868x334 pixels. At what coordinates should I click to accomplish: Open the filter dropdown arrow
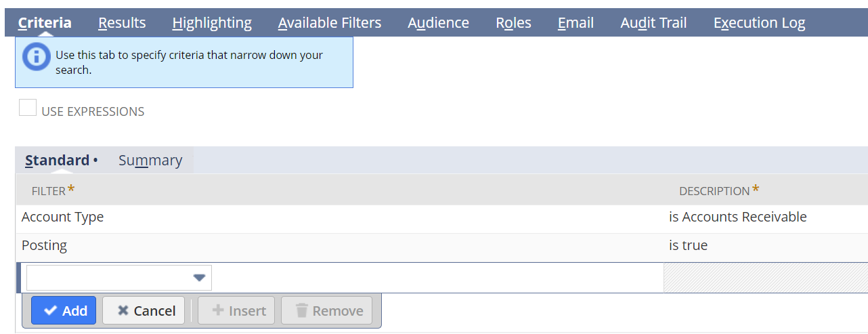199,278
